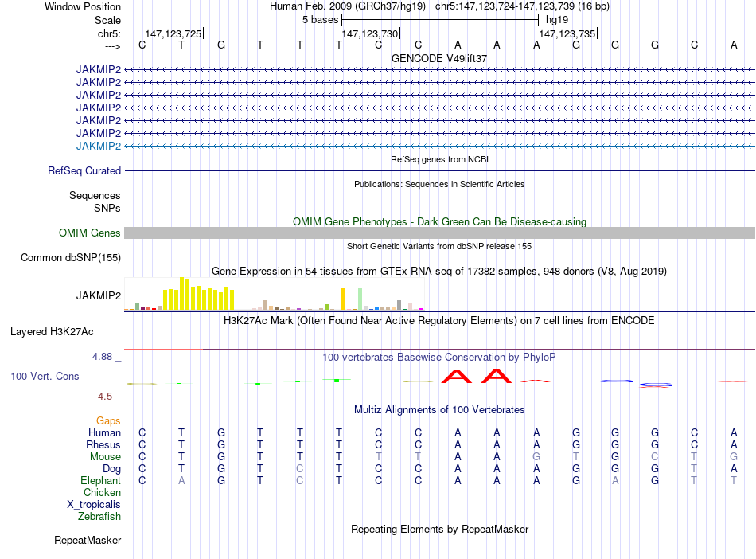Viewport: 756px width, 559px height.
Task: Click the Elephant species label
Action: [101, 480]
